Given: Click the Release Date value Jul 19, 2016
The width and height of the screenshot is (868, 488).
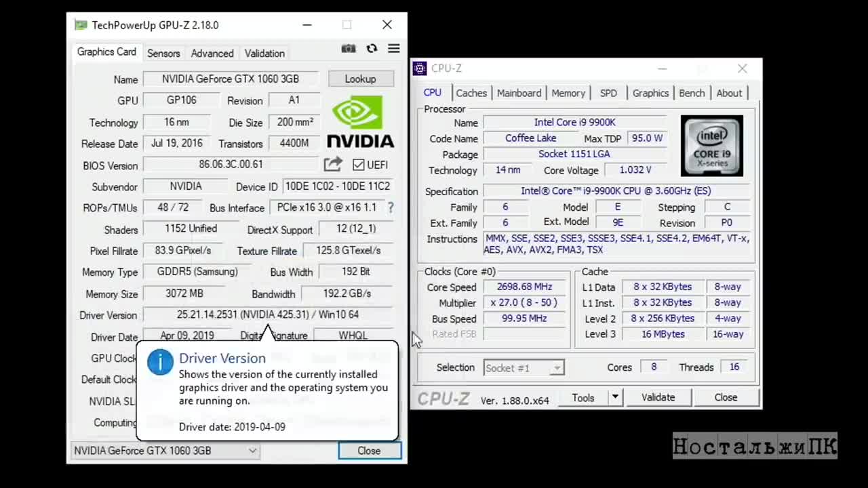Looking at the screenshot, I should (x=176, y=144).
